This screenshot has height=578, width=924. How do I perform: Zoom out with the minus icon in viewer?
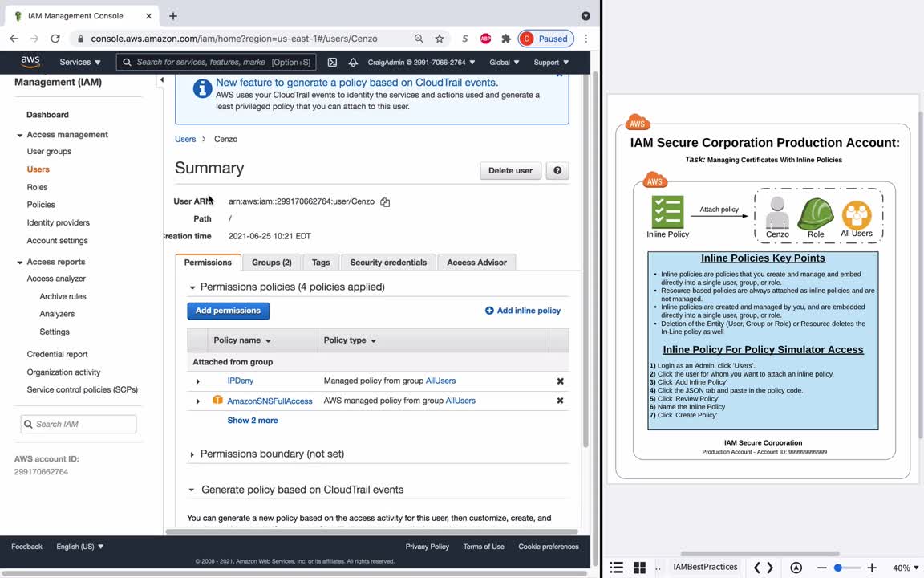(821, 568)
